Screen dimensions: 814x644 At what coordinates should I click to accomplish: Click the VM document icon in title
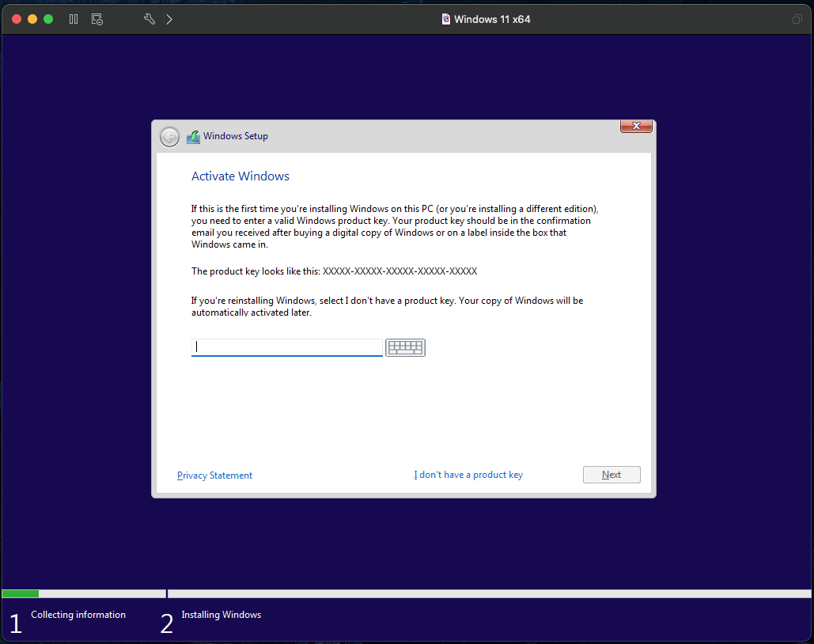point(446,19)
